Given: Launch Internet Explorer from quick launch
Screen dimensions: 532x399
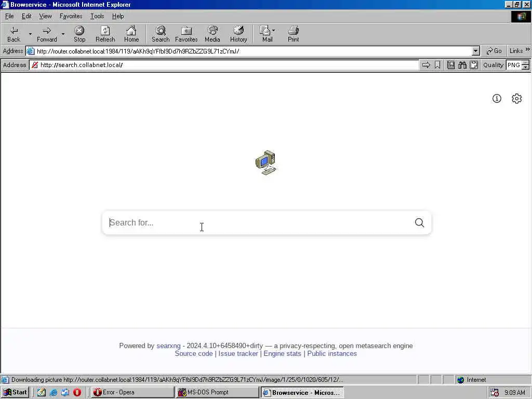Looking at the screenshot, I should 54,393.
